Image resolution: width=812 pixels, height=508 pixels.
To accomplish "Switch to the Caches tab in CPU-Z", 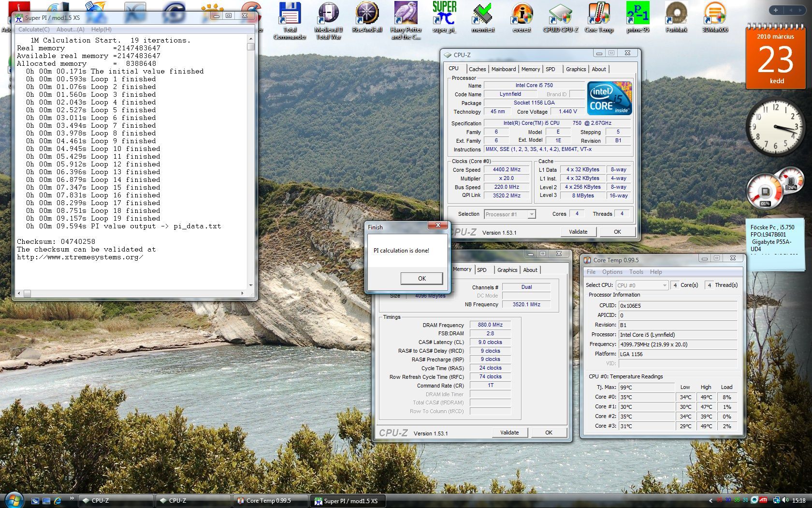I will [x=477, y=69].
